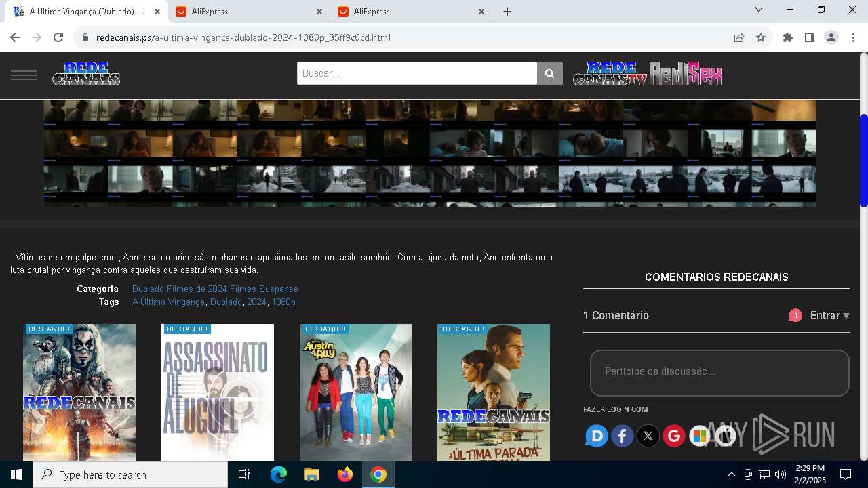Image resolution: width=868 pixels, height=488 pixels.
Task: Launch Firefox from the taskbar
Action: pyautogui.click(x=345, y=474)
